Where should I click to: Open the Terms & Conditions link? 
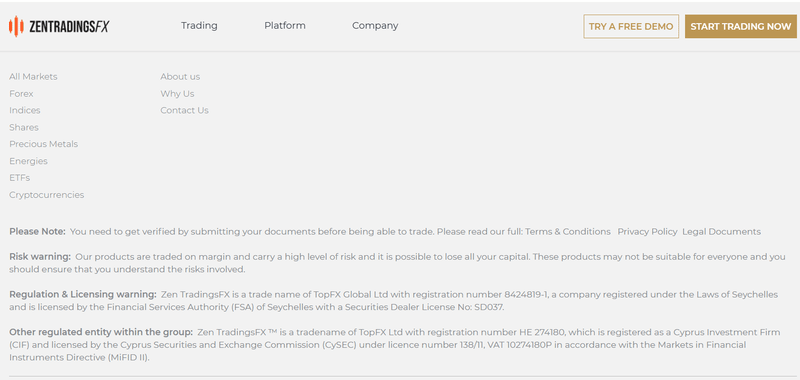pos(568,232)
